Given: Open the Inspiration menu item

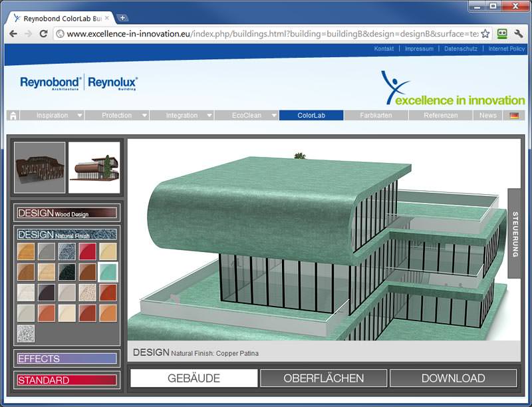Looking at the screenshot, I should coord(52,115).
